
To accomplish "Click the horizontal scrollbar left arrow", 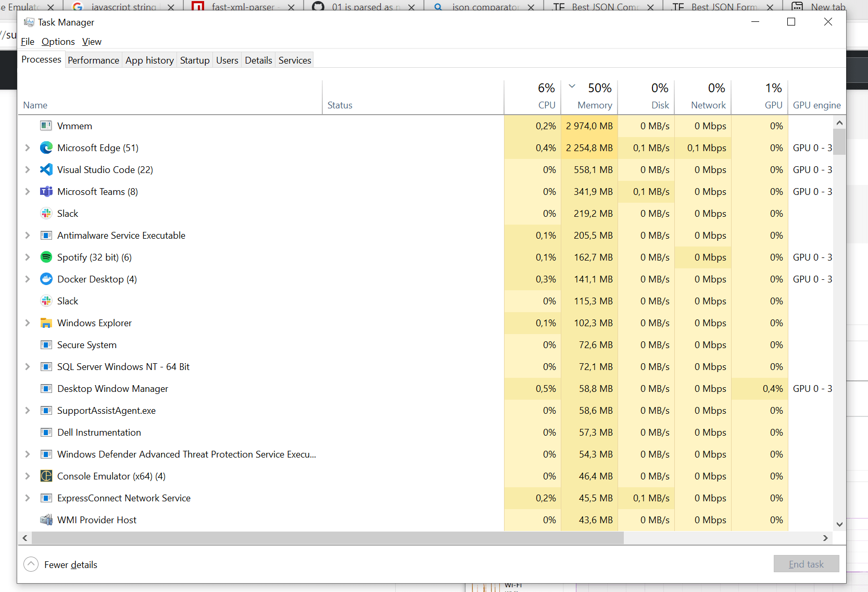I will 25,538.
